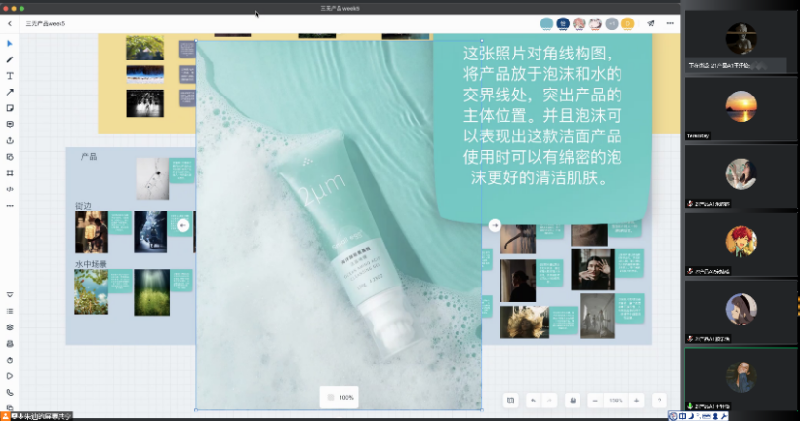
Task: Zoom in with the plus button
Action: pyautogui.click(x=636, y=401)
